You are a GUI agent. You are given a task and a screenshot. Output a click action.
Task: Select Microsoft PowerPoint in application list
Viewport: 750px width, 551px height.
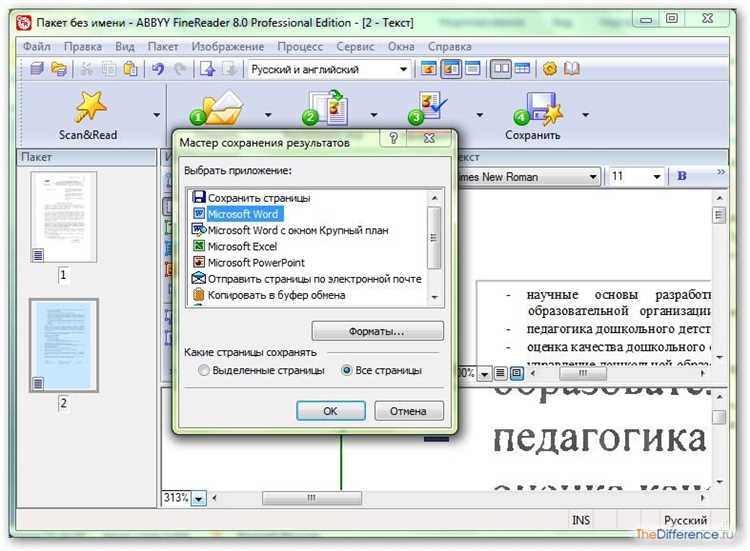point(248,263)
